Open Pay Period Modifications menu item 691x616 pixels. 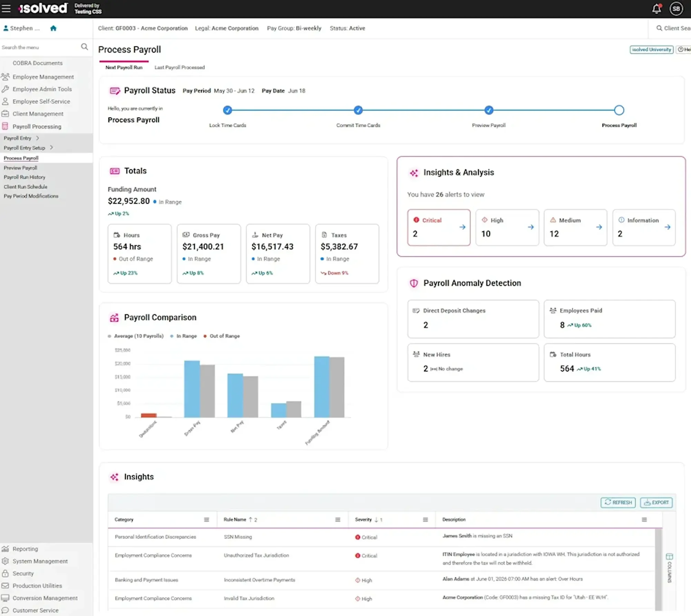pos(31,196)
